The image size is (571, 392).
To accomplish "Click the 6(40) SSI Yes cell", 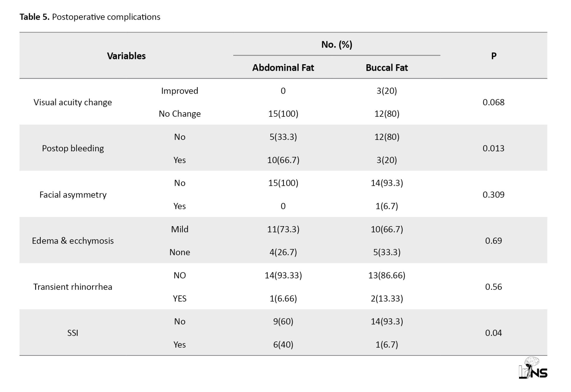I will tap(283, 345).
